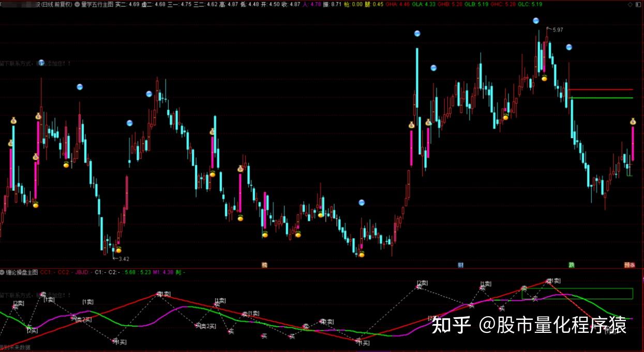The width and height of the screenshot is (644, 352).
Task: Click the yellow 腿: 0.45 value
Action: click(374, 4)
